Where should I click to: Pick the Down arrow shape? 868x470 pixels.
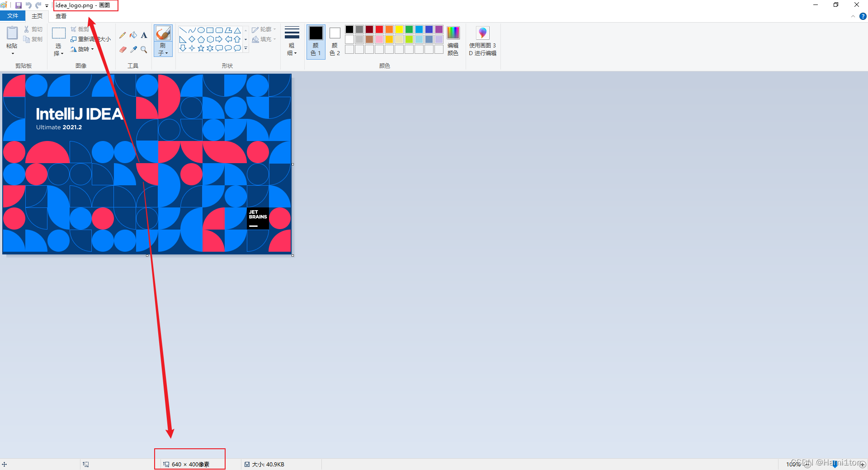click(183, 48)
